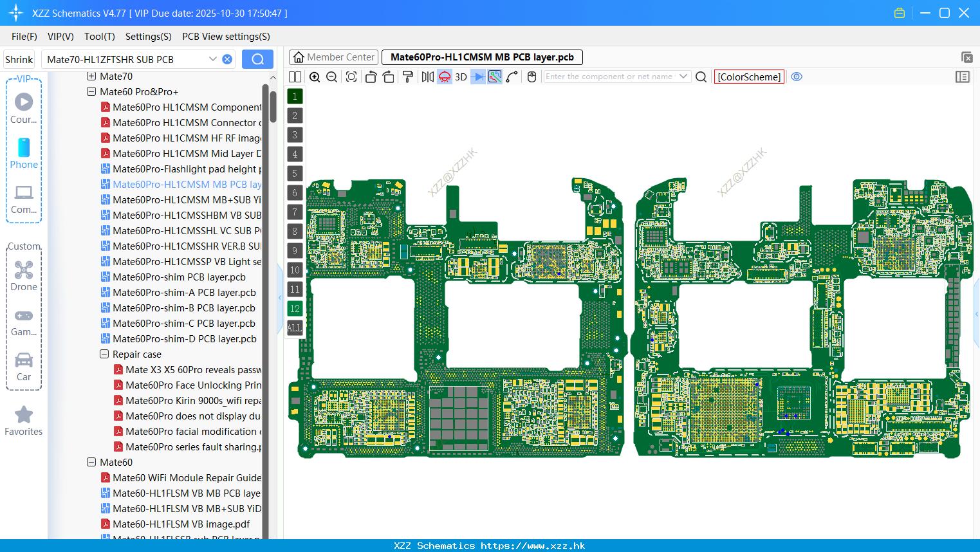The image size is (980, 552).
Task: Open the Tool(T) menu
Action: pyautogui.click(x=100, y=37)
